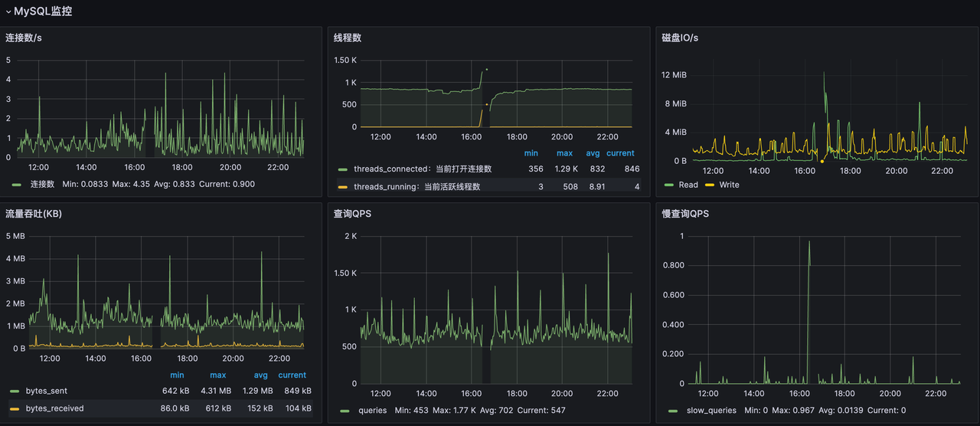Click green color swatch beside bytes_sent
The image size is (980, 426).
point(15,391)
